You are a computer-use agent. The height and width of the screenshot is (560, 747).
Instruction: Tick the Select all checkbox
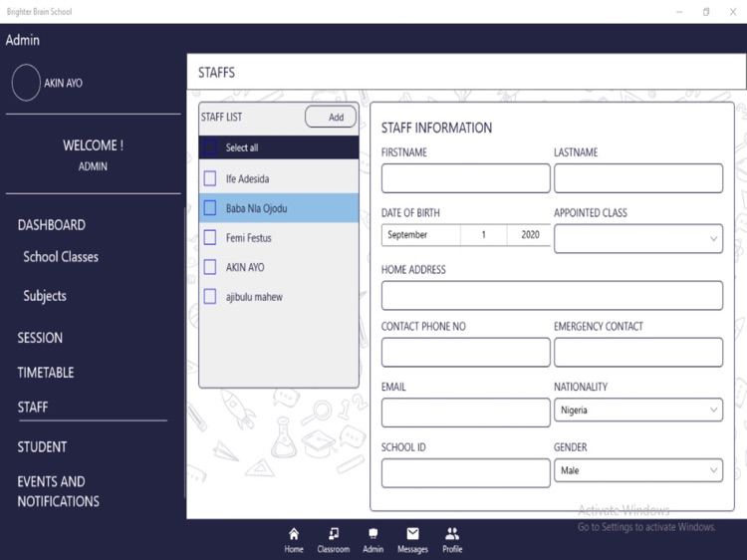tap(210, 147)
